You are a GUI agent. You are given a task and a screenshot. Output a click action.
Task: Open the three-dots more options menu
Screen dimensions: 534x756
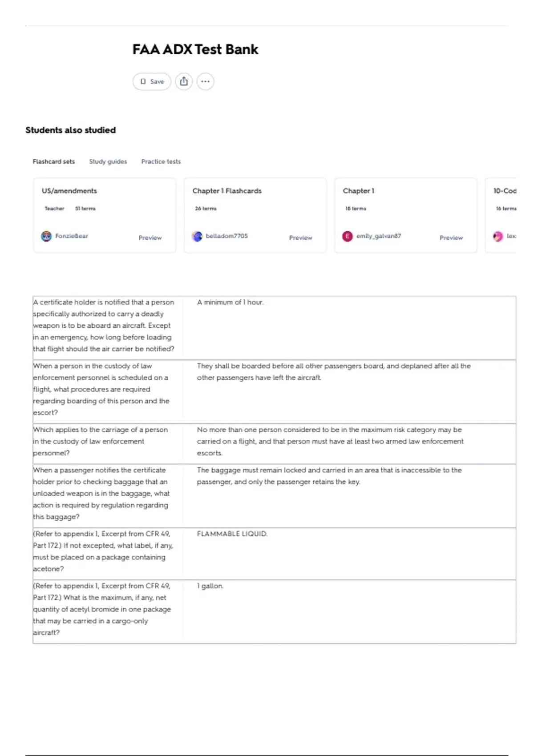click(x=205, y=81)
